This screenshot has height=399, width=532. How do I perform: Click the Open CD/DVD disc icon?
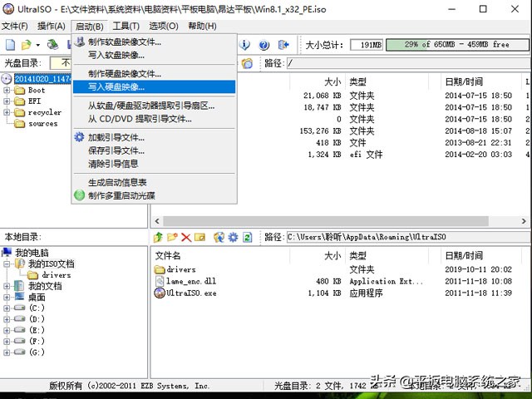pyautogui.click(x=52, y=44)
